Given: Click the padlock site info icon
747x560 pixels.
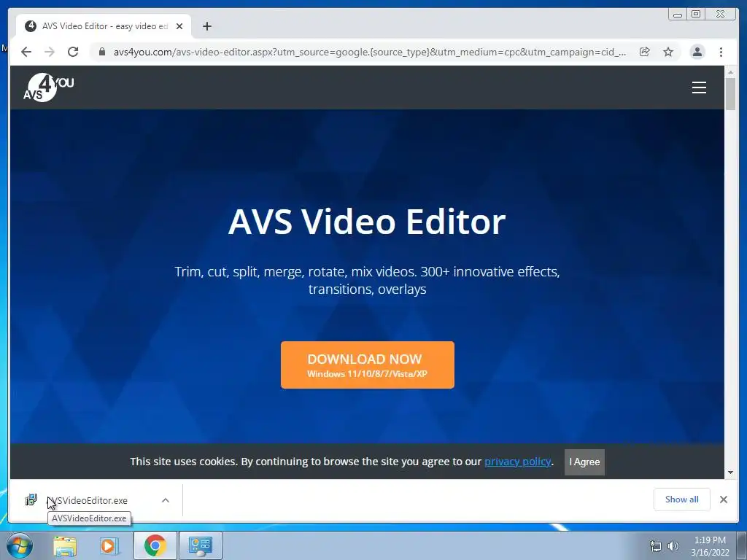Looking at the screenshot, I should tap(101, 52).
